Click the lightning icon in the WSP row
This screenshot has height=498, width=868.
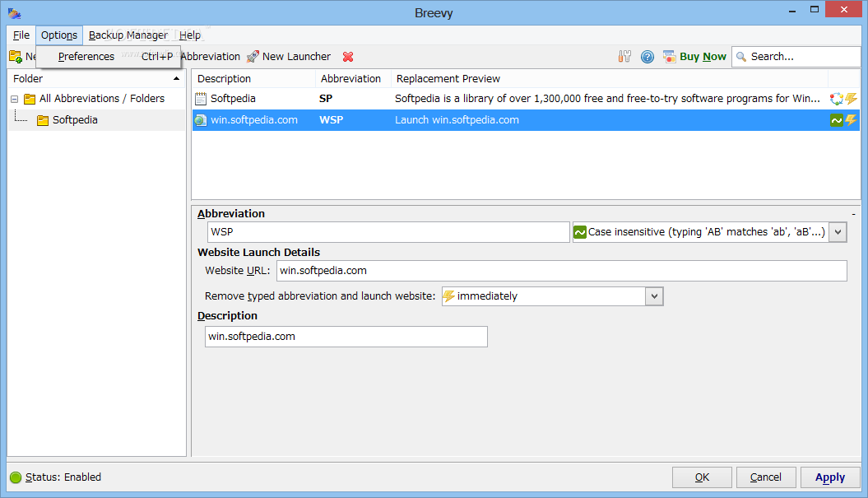(x=852, y=120)
